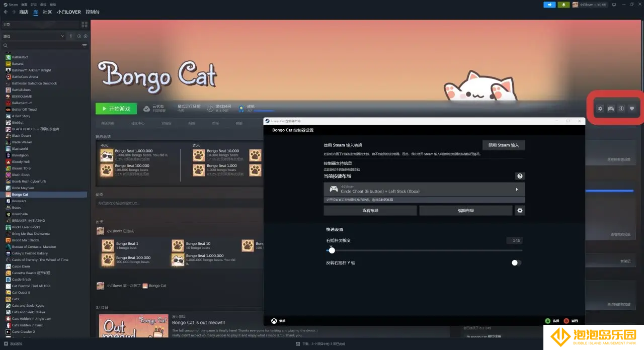Open advanced filter options icon

click(84, 46)
